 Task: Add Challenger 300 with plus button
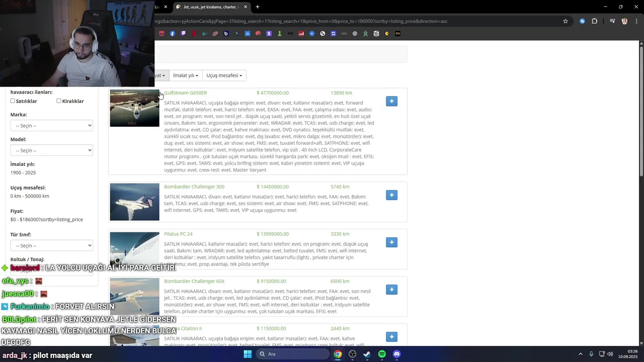391,195
